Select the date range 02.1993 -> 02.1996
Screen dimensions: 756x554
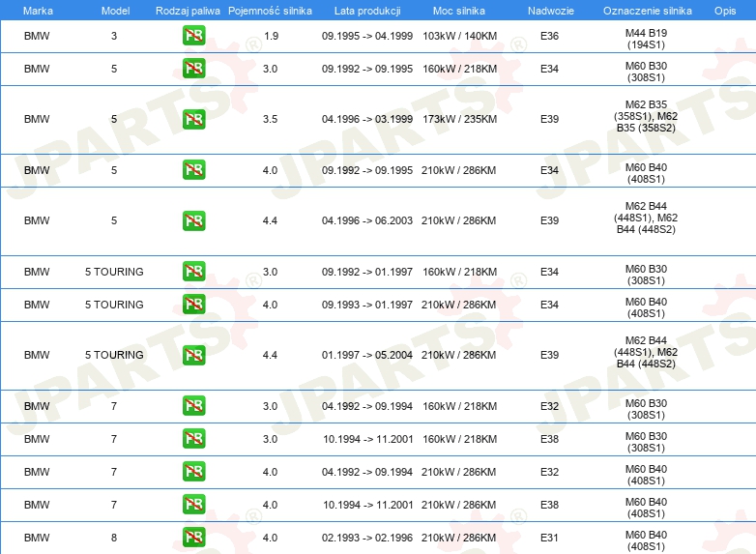(x=367, y=538)
